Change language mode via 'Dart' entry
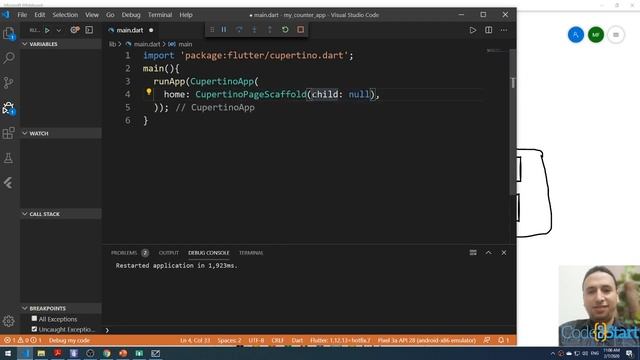The height and width of the screenshot is (360, 640). pos(297,340)
